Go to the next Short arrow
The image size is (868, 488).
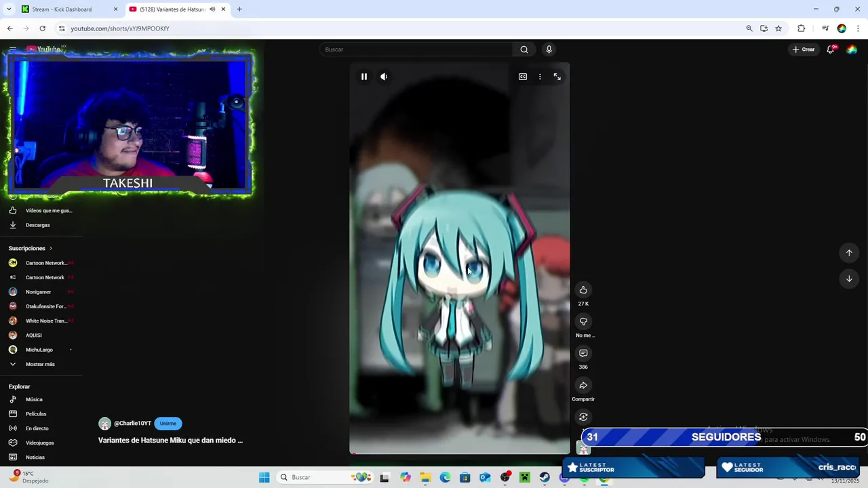click(849, 279)
